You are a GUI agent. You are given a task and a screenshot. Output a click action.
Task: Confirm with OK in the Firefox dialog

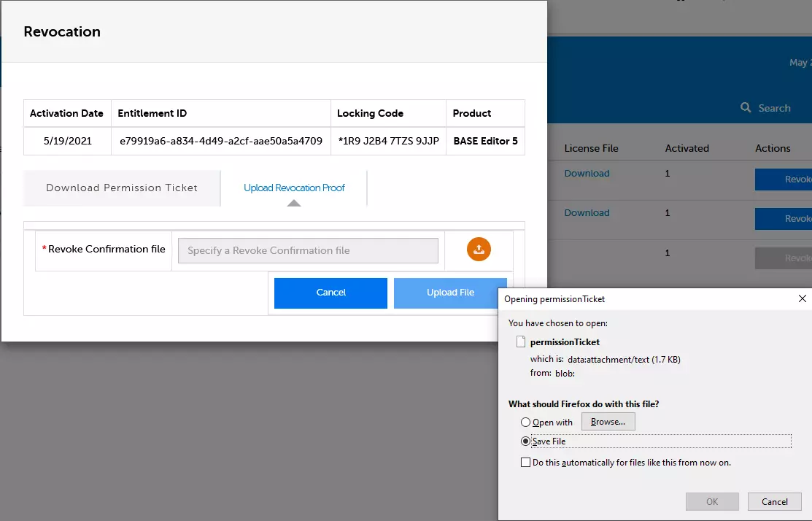pyautogui.click(x=712, y=501)
